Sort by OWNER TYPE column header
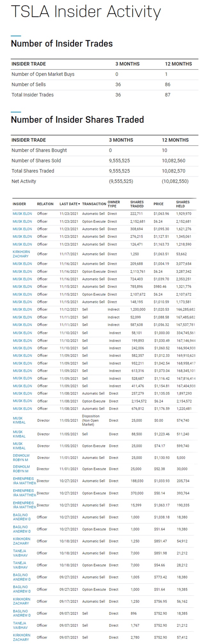The image size is (205, 644). pos(114,204)
